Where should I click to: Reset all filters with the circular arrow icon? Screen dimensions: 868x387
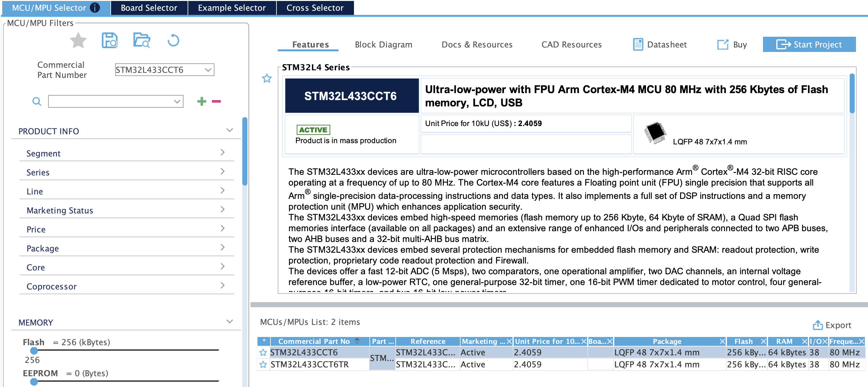coord(174,41)
